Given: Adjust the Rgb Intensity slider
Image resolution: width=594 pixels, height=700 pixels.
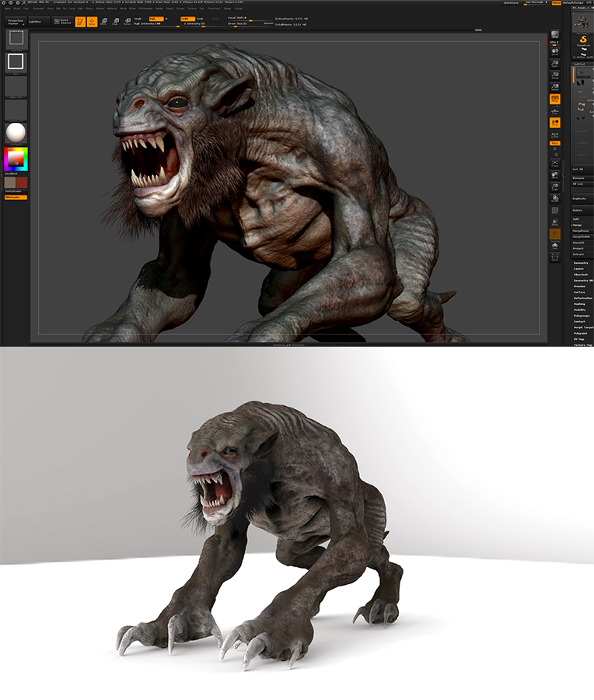Looking at the screenshot, I should pyautogui.click(x=156, y=24).
